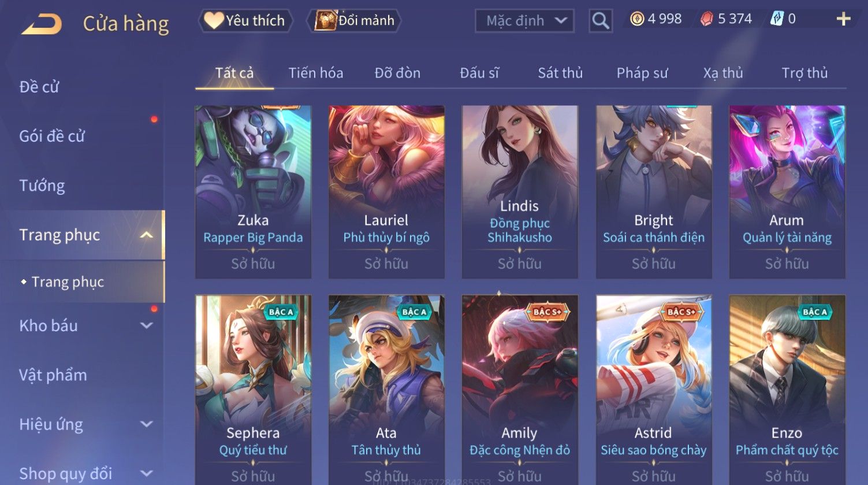
Task: Tap the plus icon to add currency
Action: pyautogui.click(x=843, y=19)
